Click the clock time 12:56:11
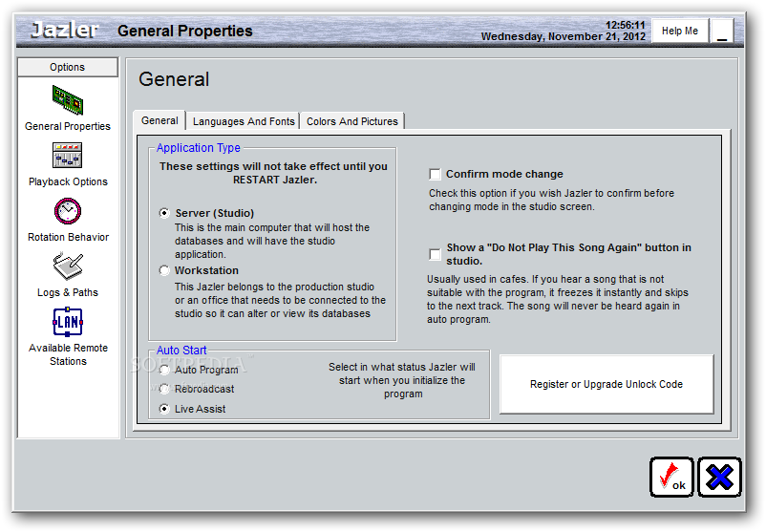 tap(626, 25)
